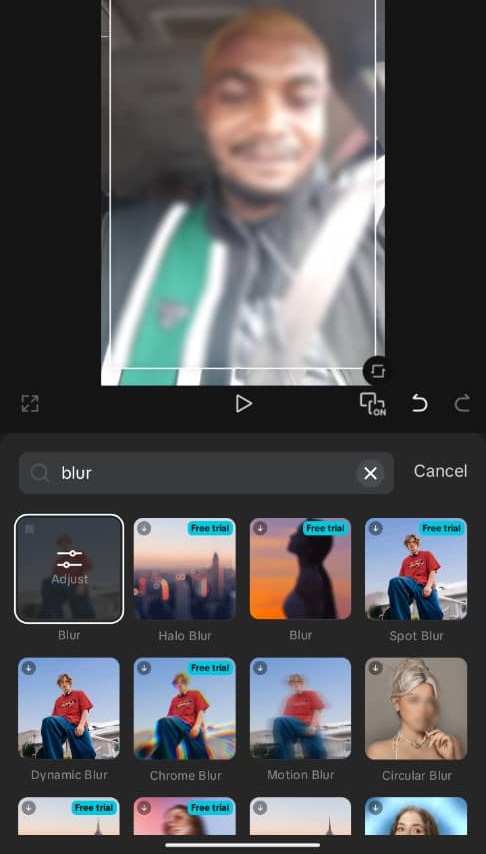Image resolution: width=486 pixels, height=854 pixels.
Task: Click the Halo Blur label
Action: [185, 636]
